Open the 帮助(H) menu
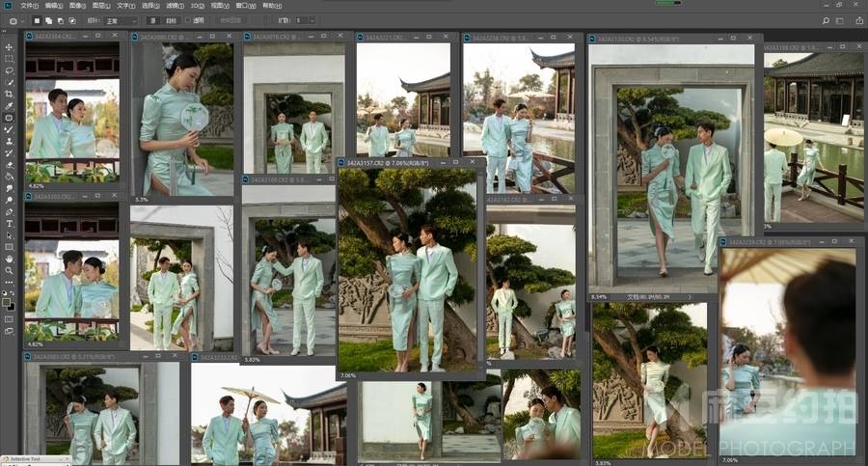This screenshot has height=466, width=868. click(x=272, y=5)
